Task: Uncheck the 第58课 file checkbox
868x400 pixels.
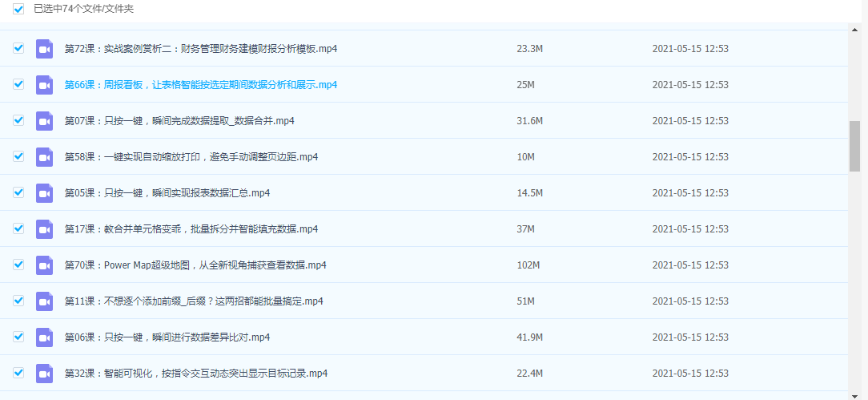Action: 18,157
